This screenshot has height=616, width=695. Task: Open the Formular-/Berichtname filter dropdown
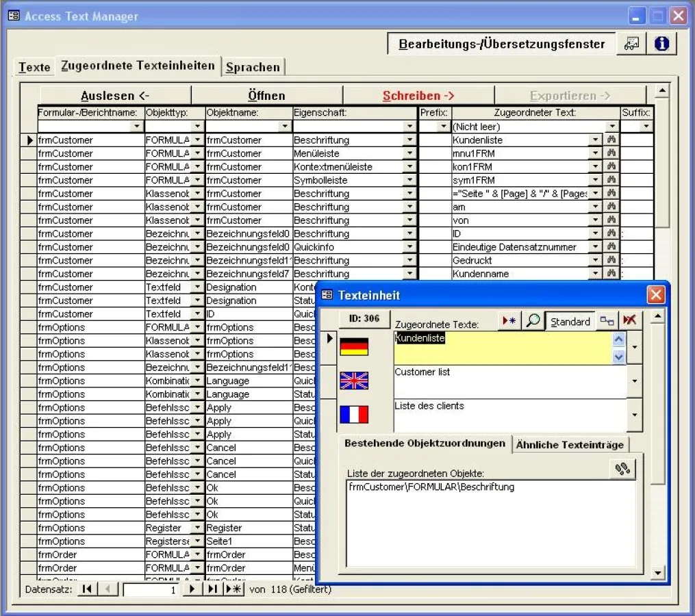[x=136, y=127]
